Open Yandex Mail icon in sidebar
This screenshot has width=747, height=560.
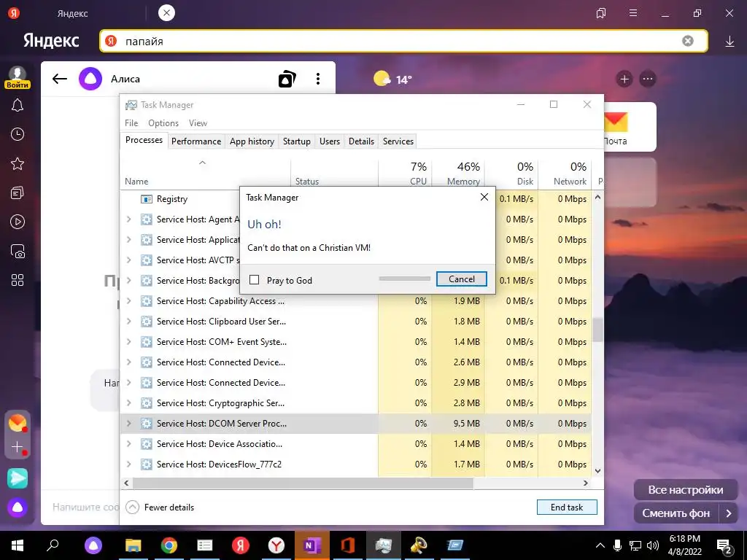click(x=18, y=423)
